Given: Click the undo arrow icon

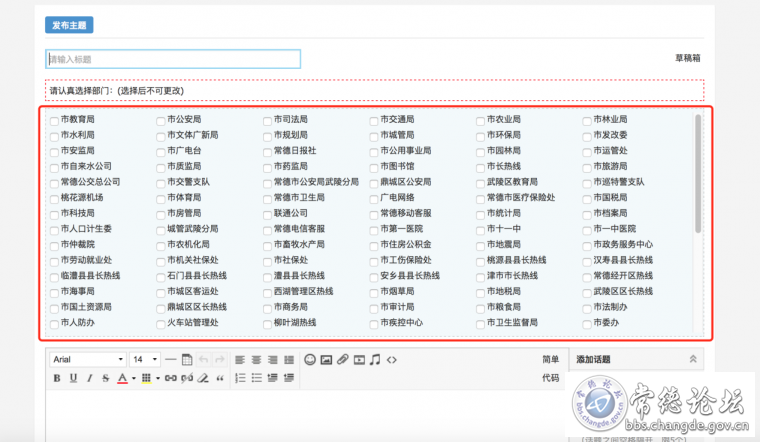Looking at the screenshot, I should click(x=203, y=360).
